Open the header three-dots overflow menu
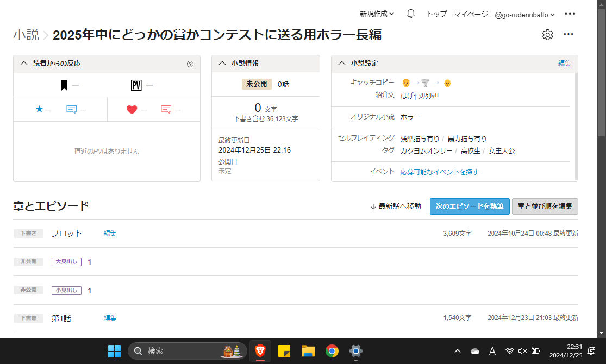The width and height of the screenshot is (606, 364). coord(570,14)
